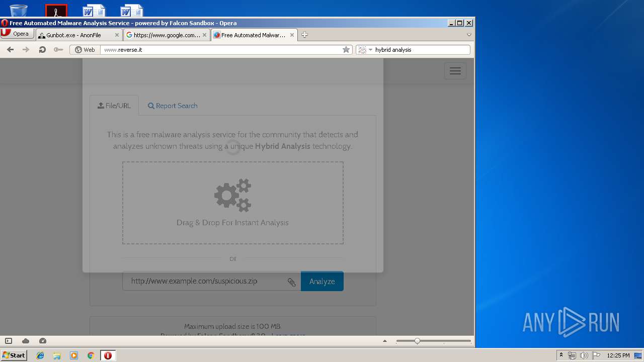Select the Recycle Bin desktop icon

(19, 11)
